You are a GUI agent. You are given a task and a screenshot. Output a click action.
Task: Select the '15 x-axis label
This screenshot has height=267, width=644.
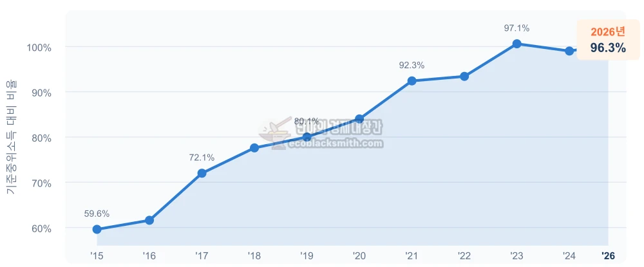click(x=97, y=256)
